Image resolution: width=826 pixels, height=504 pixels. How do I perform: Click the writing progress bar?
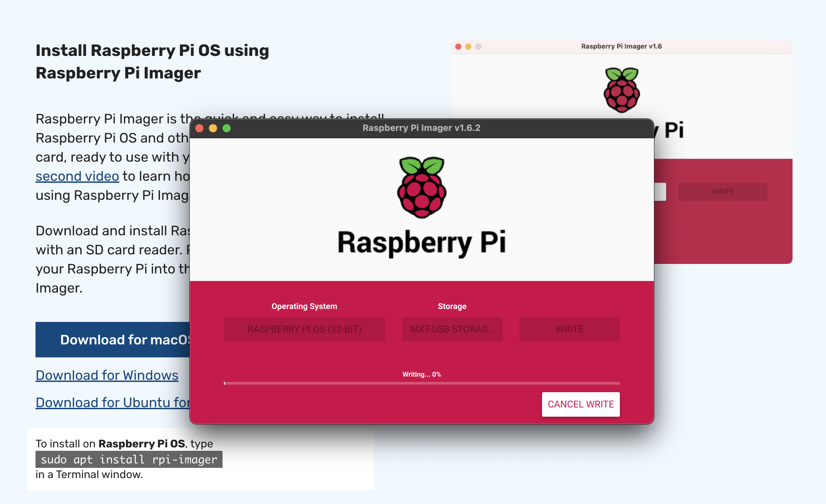(x=422, y=383)
